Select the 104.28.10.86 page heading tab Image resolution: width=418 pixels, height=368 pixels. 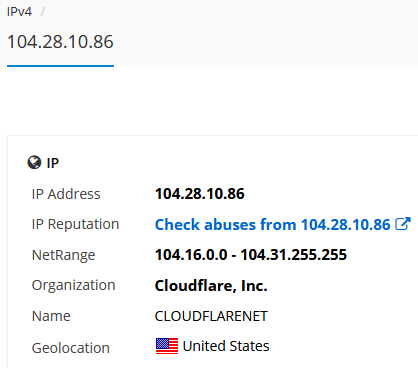click(x=60, y=42)
